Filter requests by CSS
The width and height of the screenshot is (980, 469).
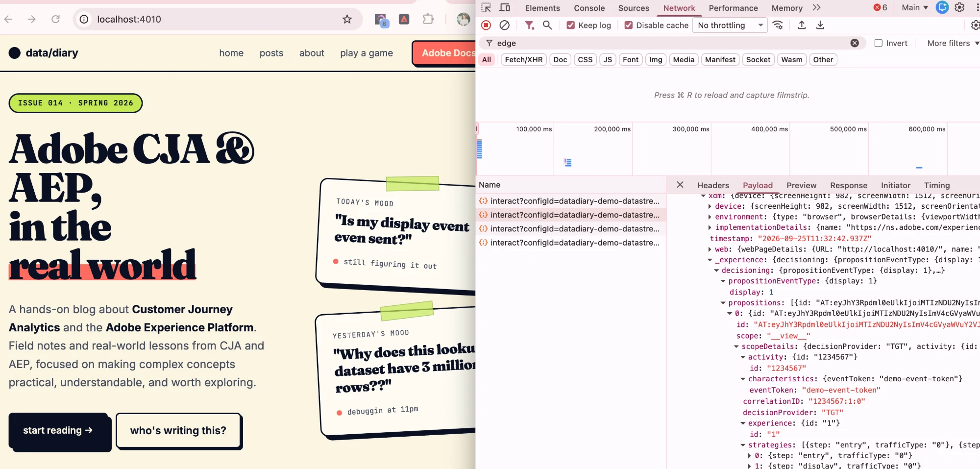pyautogui.click(x=585, y=60)
